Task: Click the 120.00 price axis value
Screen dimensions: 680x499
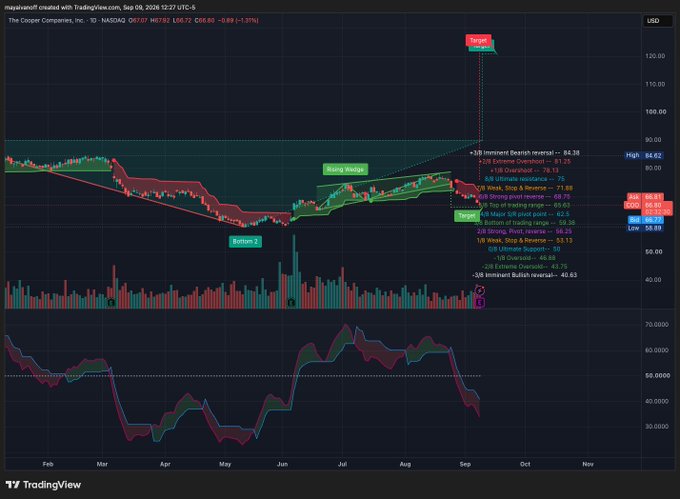Action: pos(655,56)
